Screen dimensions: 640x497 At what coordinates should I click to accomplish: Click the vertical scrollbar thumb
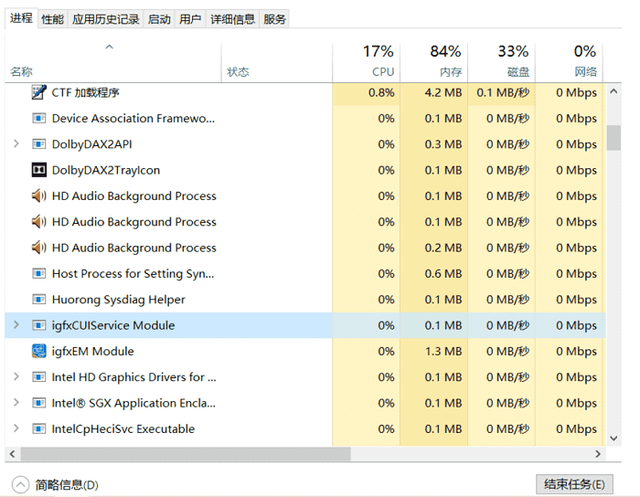click(x=613, y=138)
